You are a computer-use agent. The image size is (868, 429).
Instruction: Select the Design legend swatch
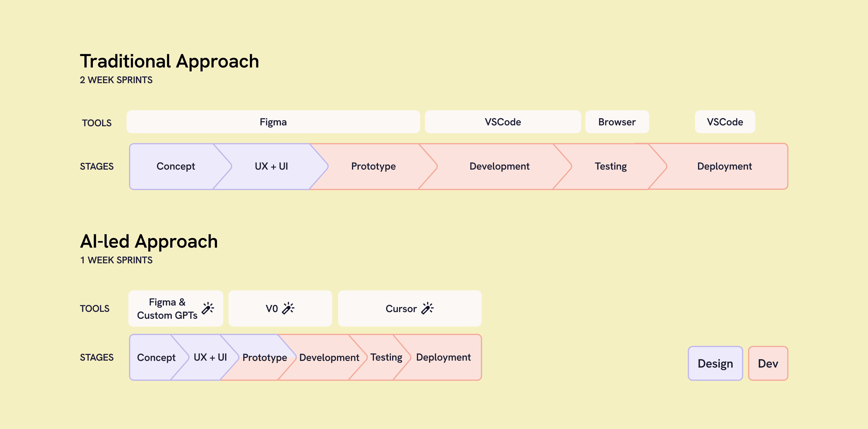coord(715,363)
